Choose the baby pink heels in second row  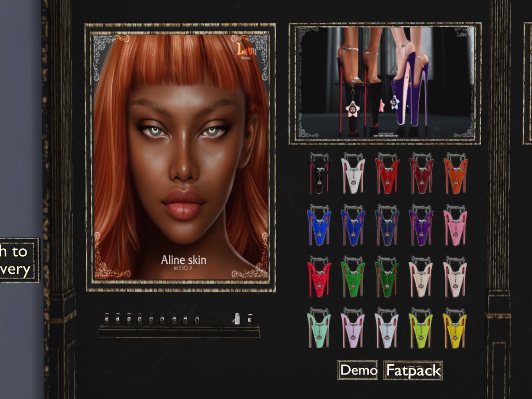point(455,225)
